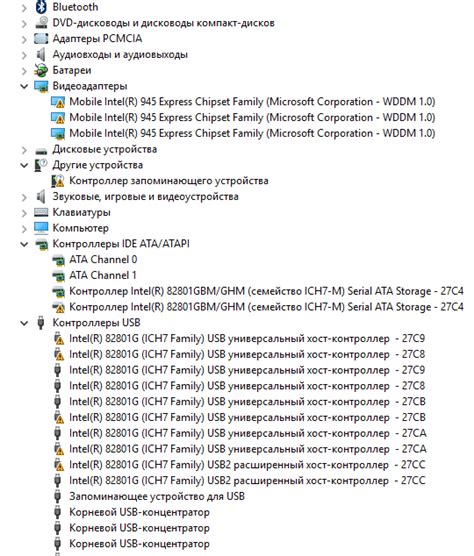Collapse the Контроллеры USB category
474x556 pixels.
click(x=24, y=323)
